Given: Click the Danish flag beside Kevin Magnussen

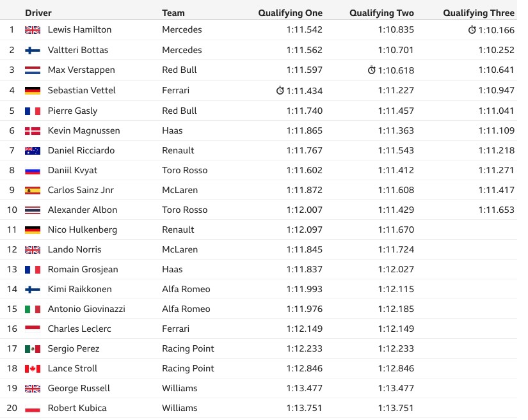Looking at the screenshot, I should [33, 131].
